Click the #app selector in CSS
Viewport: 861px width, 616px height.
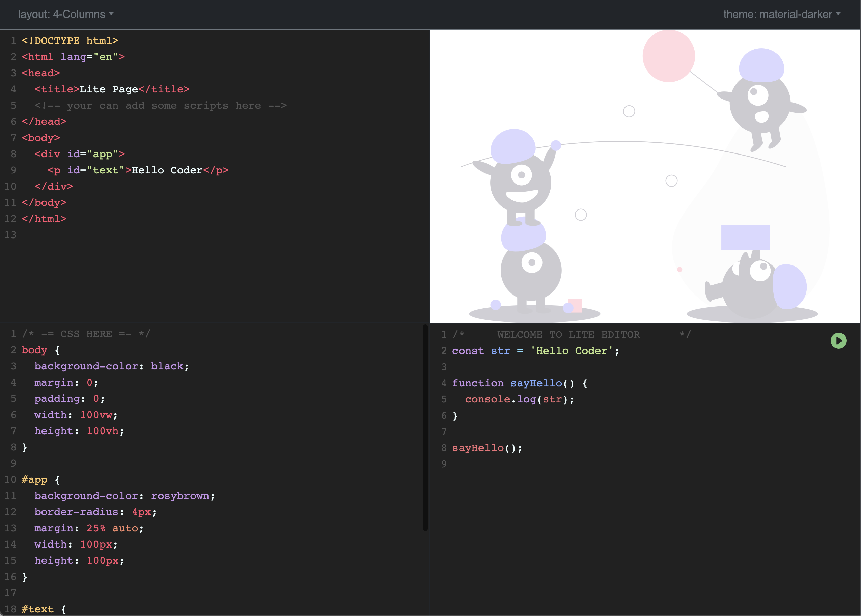[x=34, y=480]
